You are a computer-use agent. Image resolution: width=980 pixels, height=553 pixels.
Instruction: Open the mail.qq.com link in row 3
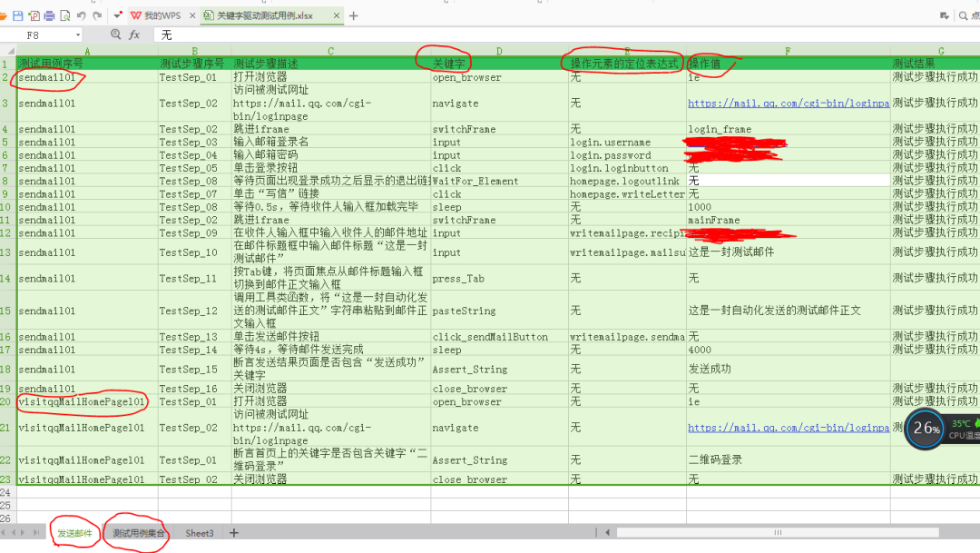coord(789,104)
